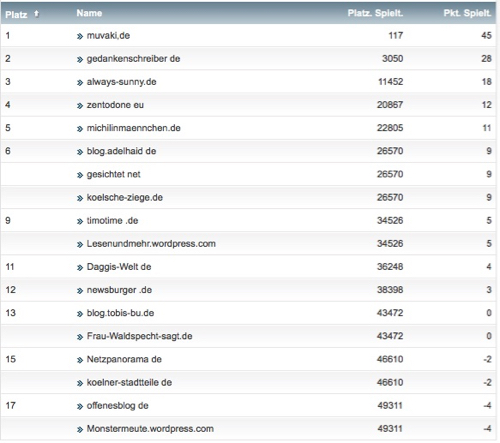The height and width of the screenshot is (443, 500).
Task: Click the chevron icon before gedankenschreiber de
Action: pyautogui.click(x=80, y=60)
